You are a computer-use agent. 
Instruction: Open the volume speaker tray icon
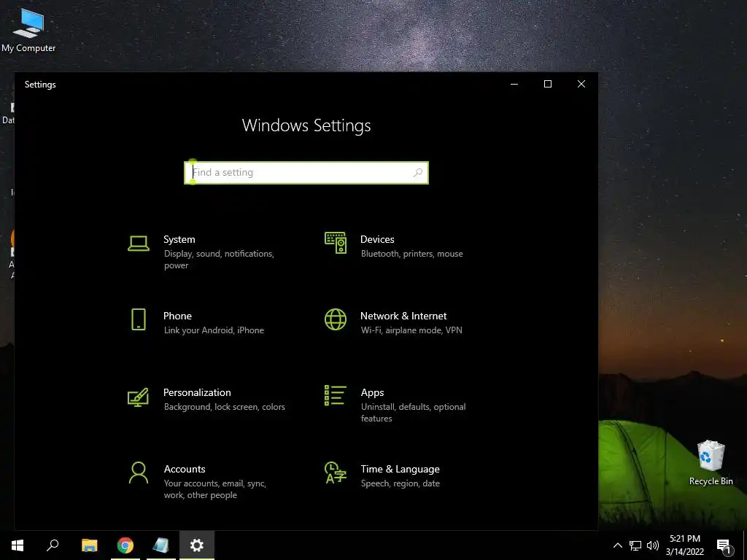[x=652, y=545]
